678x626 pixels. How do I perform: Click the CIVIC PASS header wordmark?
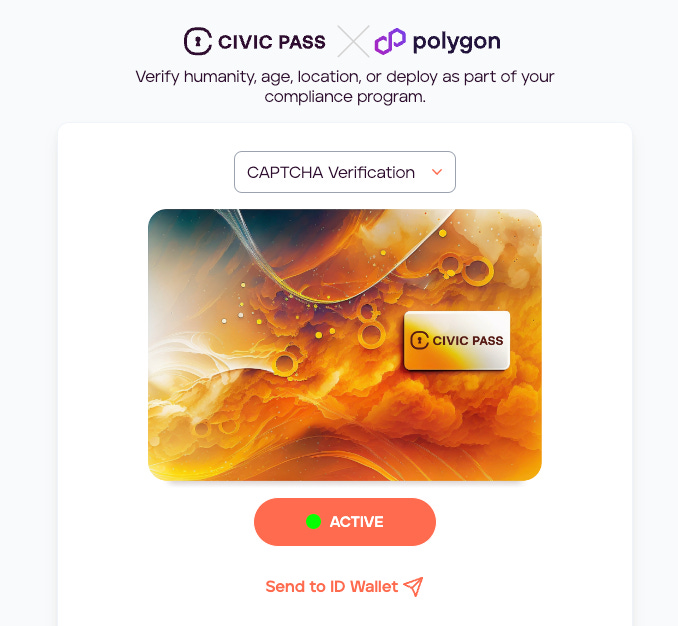[272, 42]
